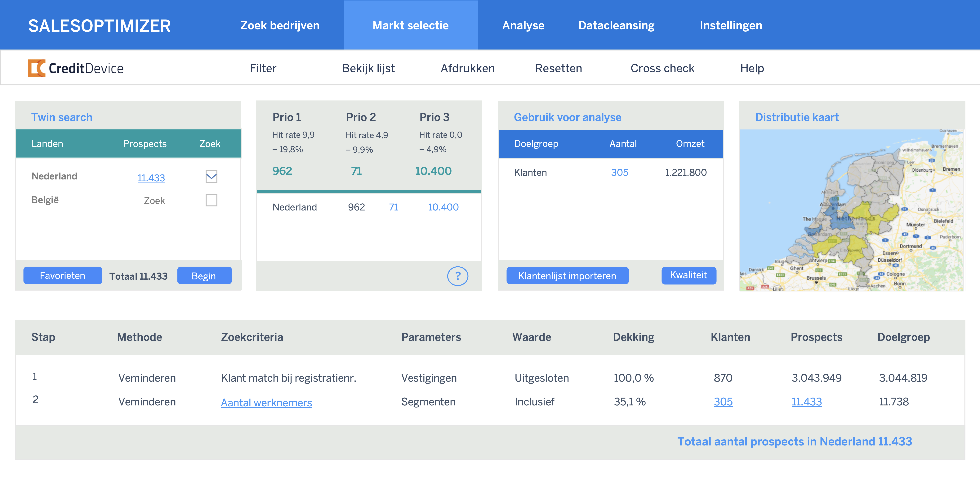Open the Analyse tab
This screenshot has height=501, width=980.
[523, 25]
